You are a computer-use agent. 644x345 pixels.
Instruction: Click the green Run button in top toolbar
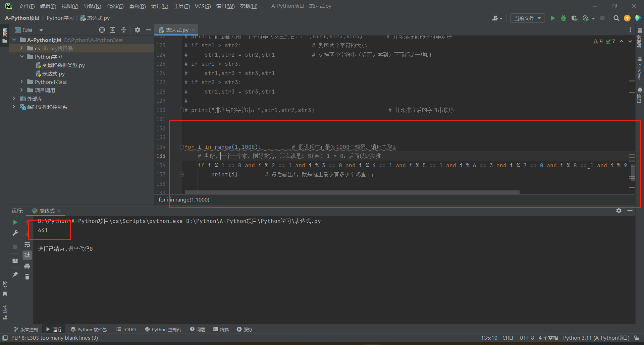(553, 18)
